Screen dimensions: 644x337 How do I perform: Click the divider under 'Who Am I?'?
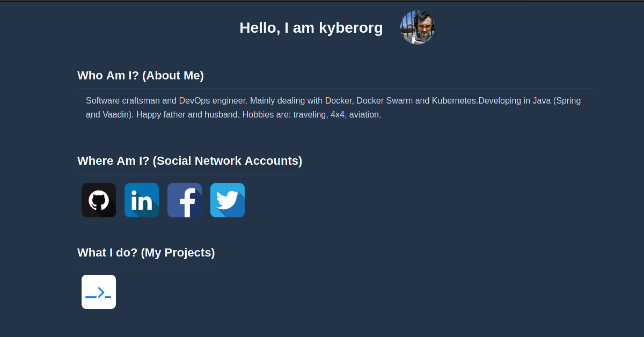pyautogui.click(x=336, y=87)
